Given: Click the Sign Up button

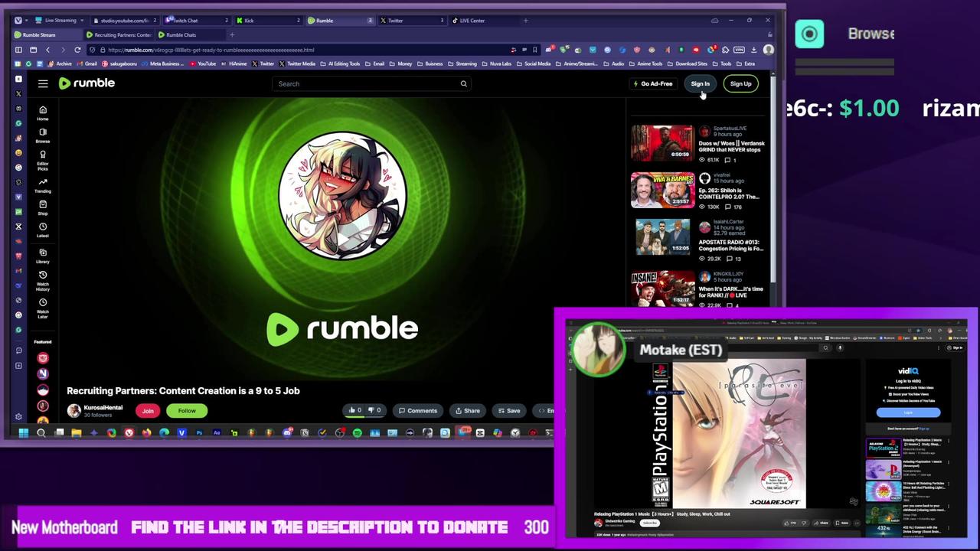Looking at the screenshot, I should 740,83.
